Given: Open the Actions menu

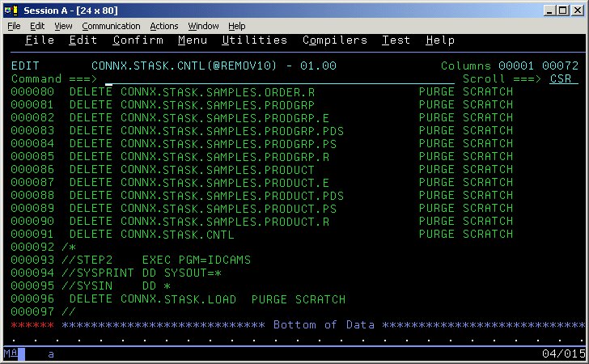Looking at the screenshot, I should pos(164,26).
